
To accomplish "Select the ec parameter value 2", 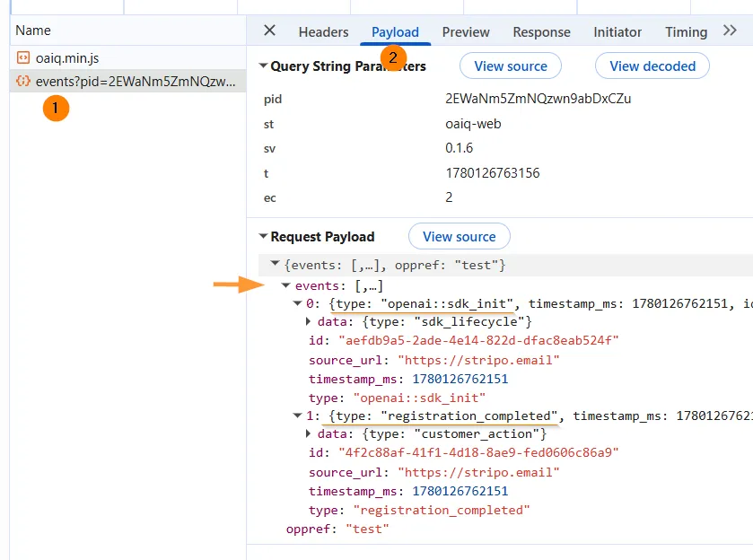I will 449,197.
